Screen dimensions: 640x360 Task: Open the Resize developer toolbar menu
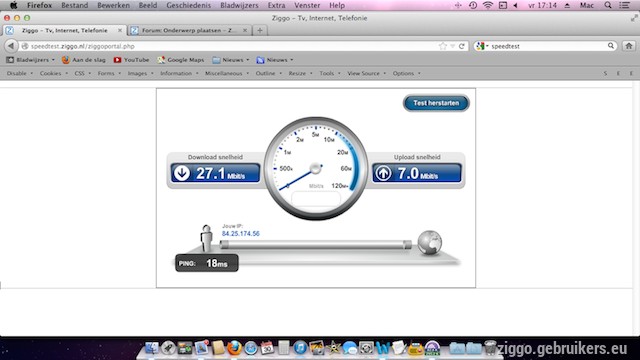pyautogui.click(x=300, y=73)
